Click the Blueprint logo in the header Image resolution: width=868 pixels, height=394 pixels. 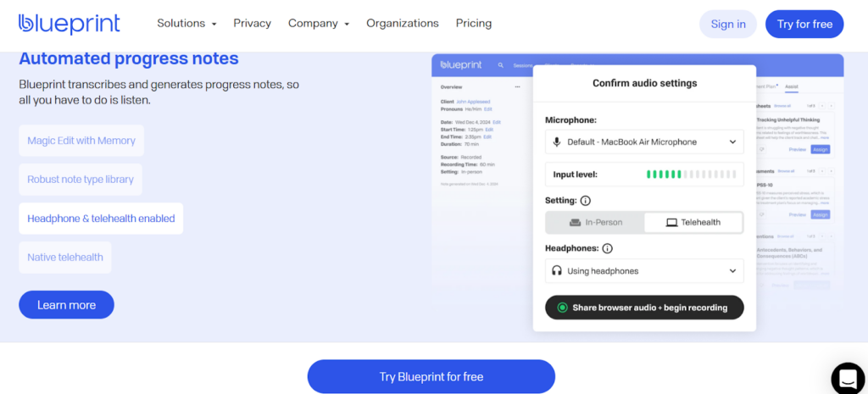tap(70, 24)
